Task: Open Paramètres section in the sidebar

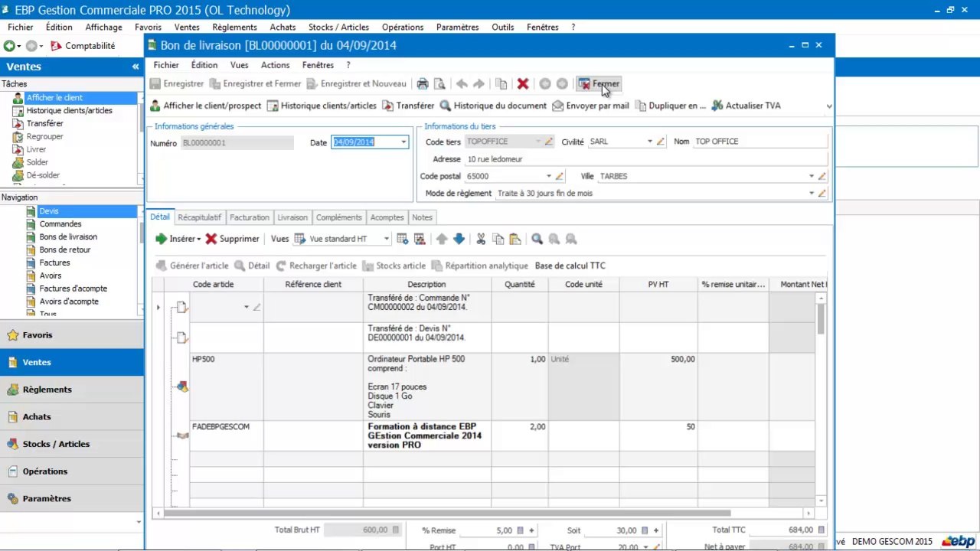Action: pos(72,498)
